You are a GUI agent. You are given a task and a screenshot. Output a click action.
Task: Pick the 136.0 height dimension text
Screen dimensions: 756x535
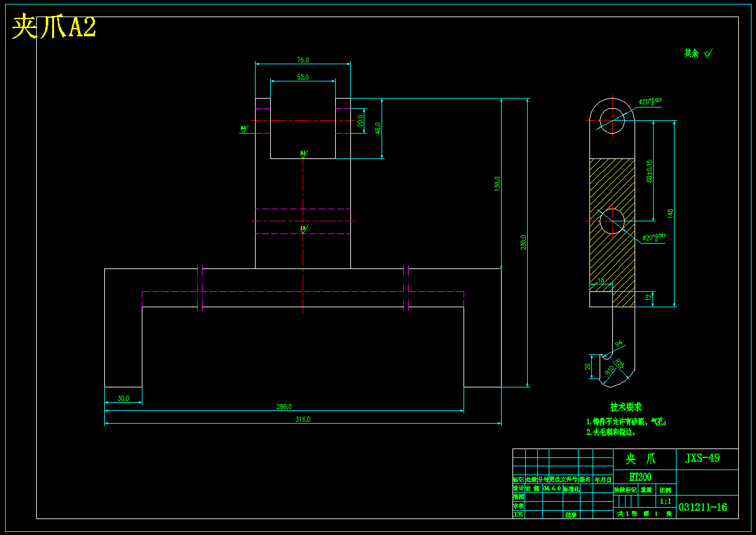click(x=498, y=183)
